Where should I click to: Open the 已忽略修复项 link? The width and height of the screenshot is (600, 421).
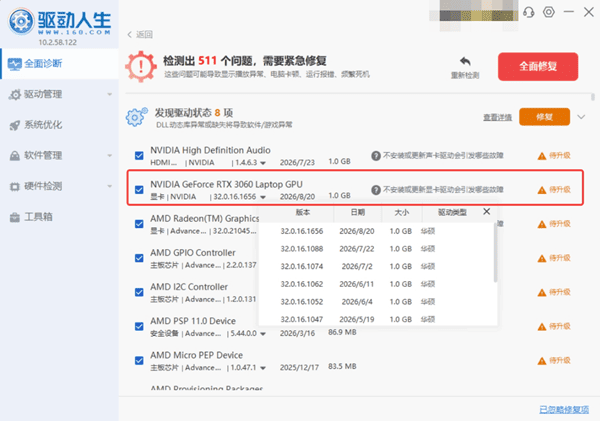(x=564, y=410)
